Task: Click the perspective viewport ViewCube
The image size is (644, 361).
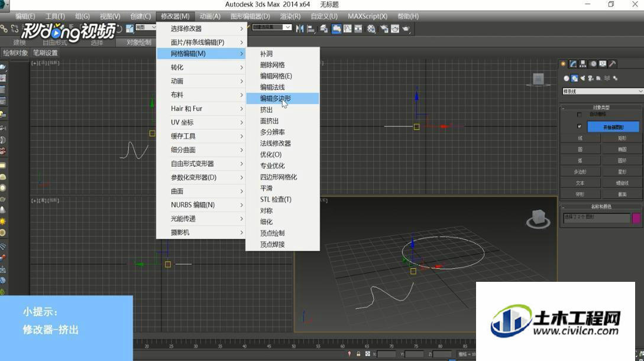Action: (538, 219)
